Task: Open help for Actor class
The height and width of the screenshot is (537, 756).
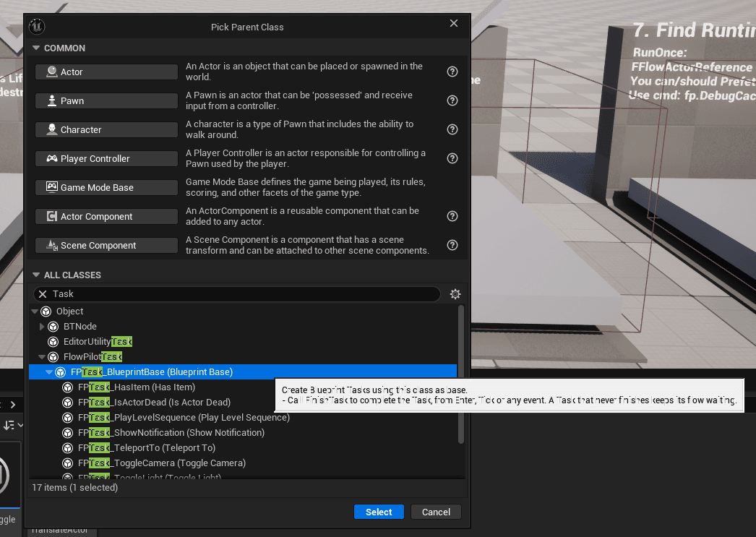Action: click(452, 72)
